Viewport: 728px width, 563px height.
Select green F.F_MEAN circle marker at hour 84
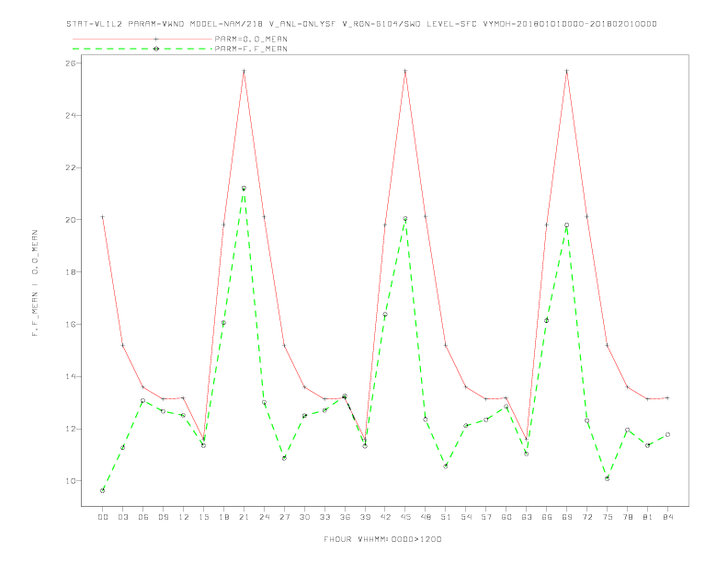tap(667, 435)
